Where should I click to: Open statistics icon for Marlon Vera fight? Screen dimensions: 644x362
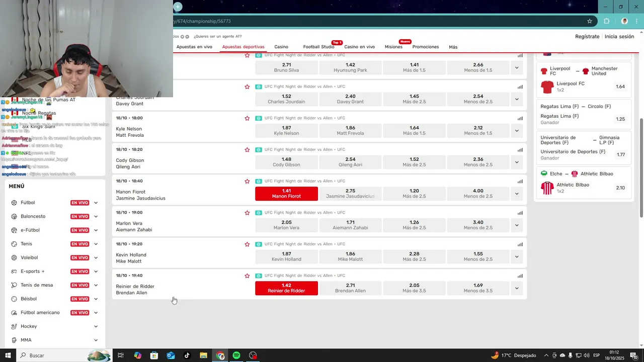tap(520, 213)
